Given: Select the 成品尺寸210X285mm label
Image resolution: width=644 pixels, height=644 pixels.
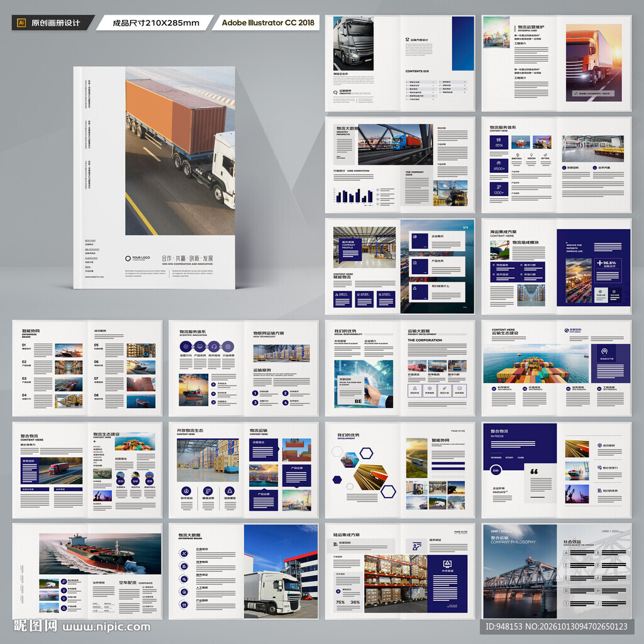Looking at the screenshot, I should point(156,23).
